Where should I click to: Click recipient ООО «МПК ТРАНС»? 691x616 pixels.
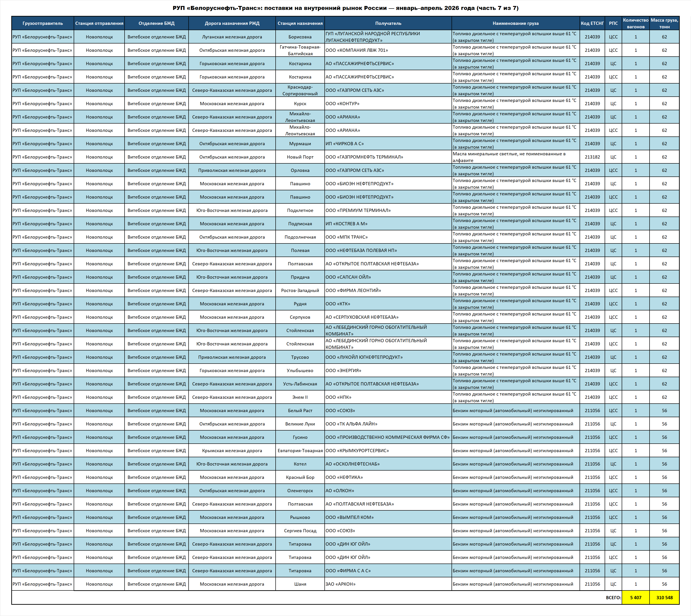coord(388,237)
